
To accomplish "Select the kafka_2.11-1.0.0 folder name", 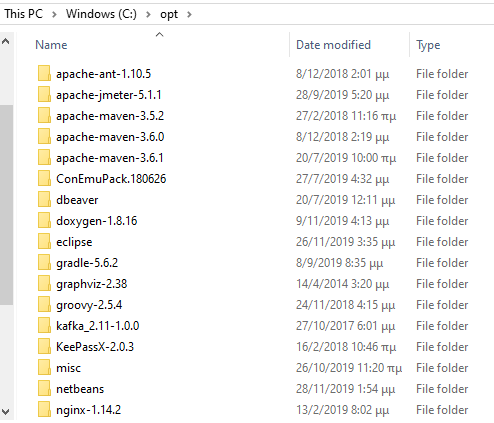I will coord(98,326).
